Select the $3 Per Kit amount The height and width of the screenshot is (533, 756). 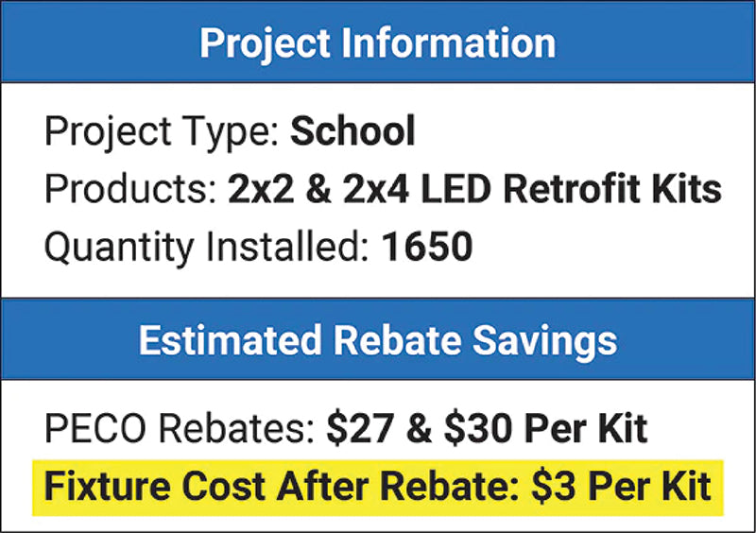(x=622, y=486)
